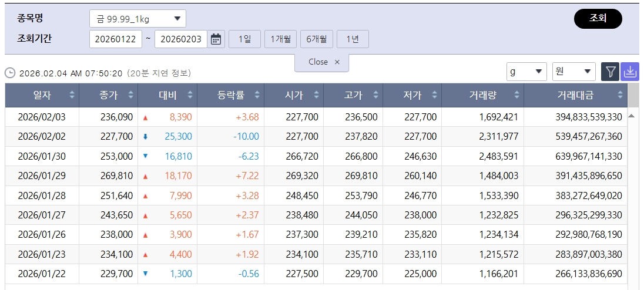This screenshot has height=290, width=644.
Task: Click the start date field 20260122
Action: click(x=116, y=39)
